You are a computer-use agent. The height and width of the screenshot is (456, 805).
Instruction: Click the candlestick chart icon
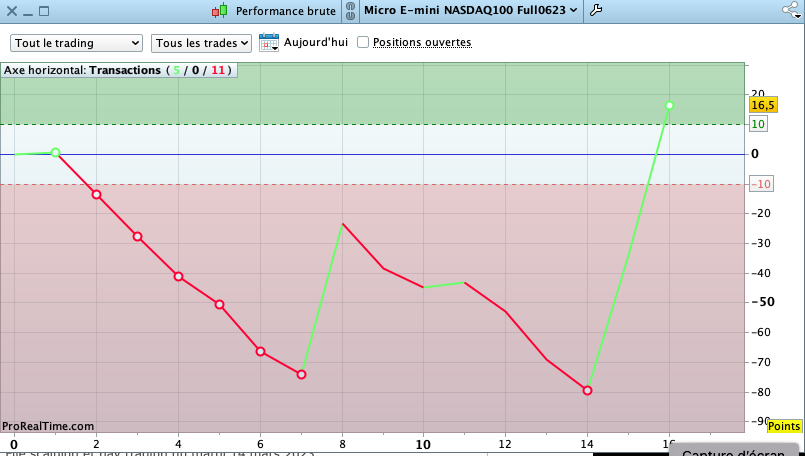pyautogui.click(x=220, y=10)
